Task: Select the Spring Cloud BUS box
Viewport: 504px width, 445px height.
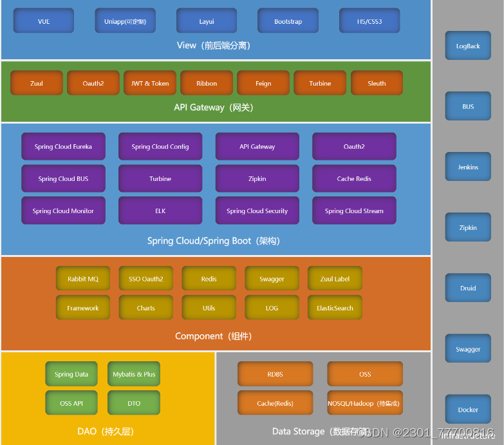Action: coord(63,178)
